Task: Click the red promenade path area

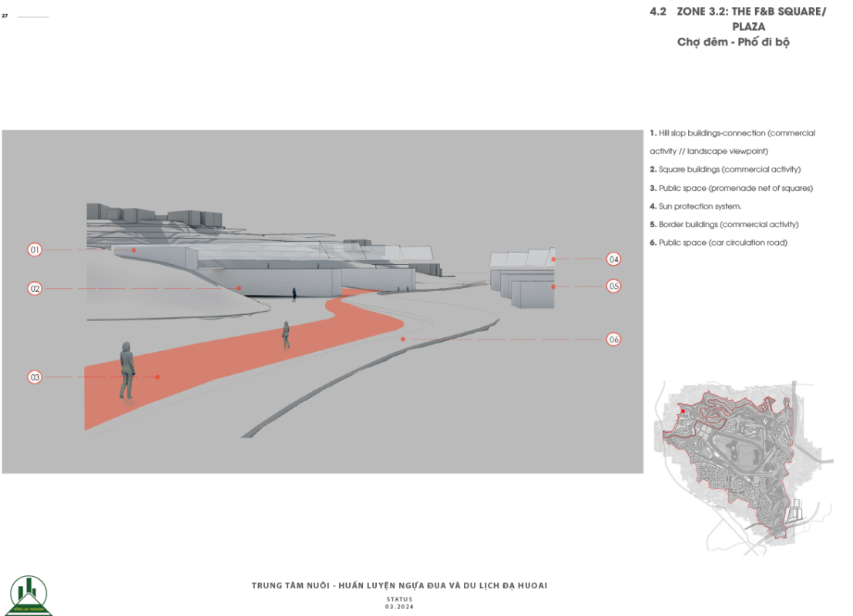Action: 231,362
